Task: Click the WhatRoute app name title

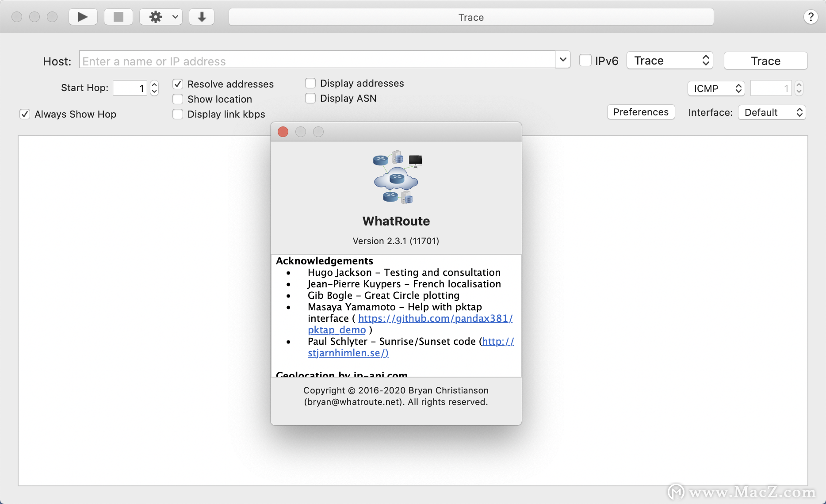Action: (396, 221)
